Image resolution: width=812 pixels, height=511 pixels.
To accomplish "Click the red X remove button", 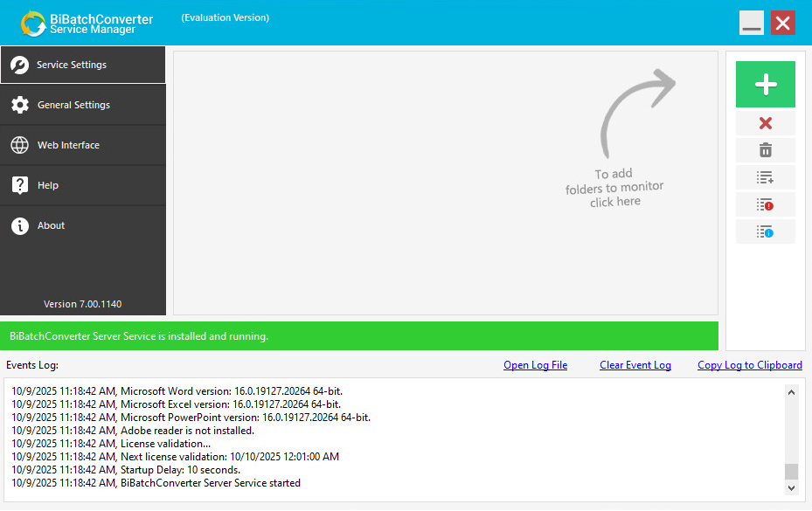I will pyautogui.click(x=765, y=123).
